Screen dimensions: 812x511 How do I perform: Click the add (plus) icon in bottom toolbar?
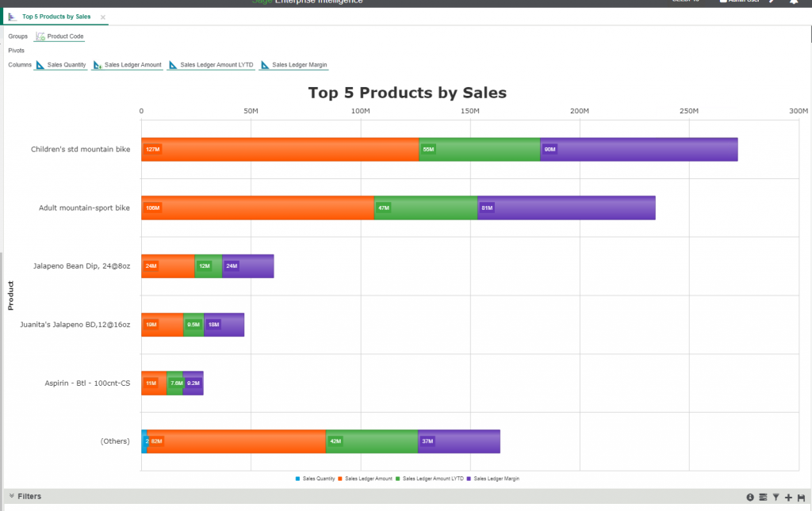pos(787,497)
